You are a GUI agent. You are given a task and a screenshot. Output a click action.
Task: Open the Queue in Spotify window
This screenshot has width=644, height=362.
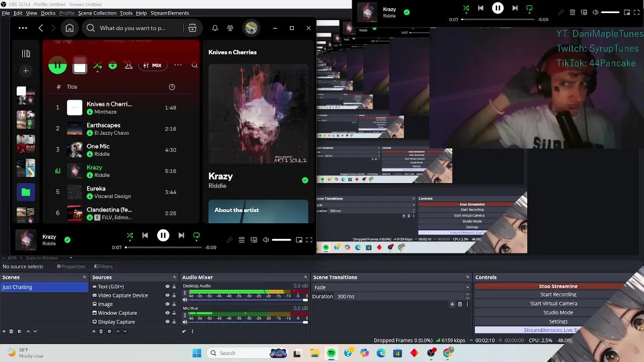(x=242, y=240)
